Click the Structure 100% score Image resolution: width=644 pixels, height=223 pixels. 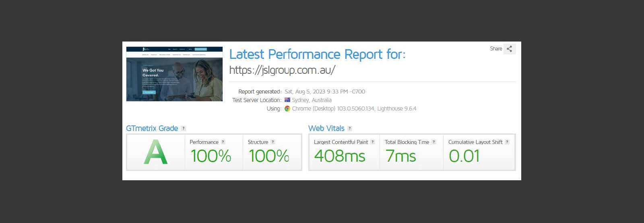[x=269, y=156]
